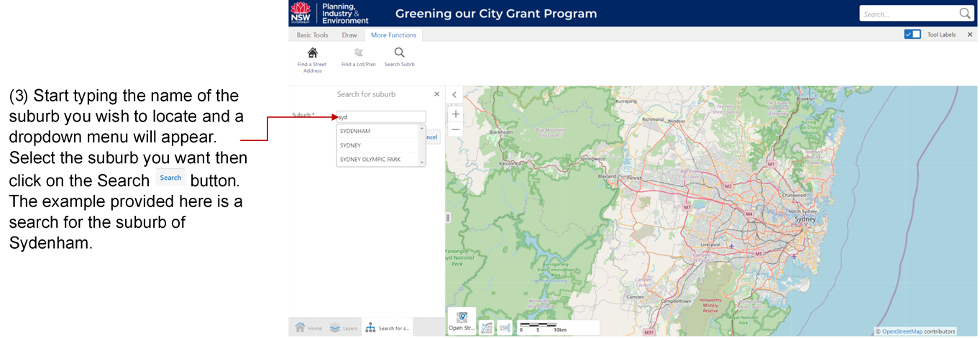Click the Blackheath label on the map

500,132
